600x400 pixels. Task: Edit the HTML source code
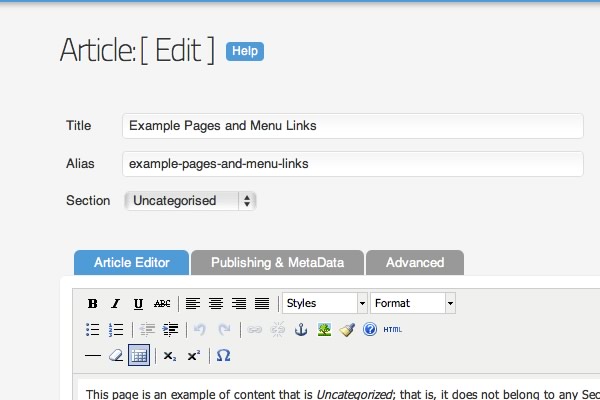tap(393, 329)
